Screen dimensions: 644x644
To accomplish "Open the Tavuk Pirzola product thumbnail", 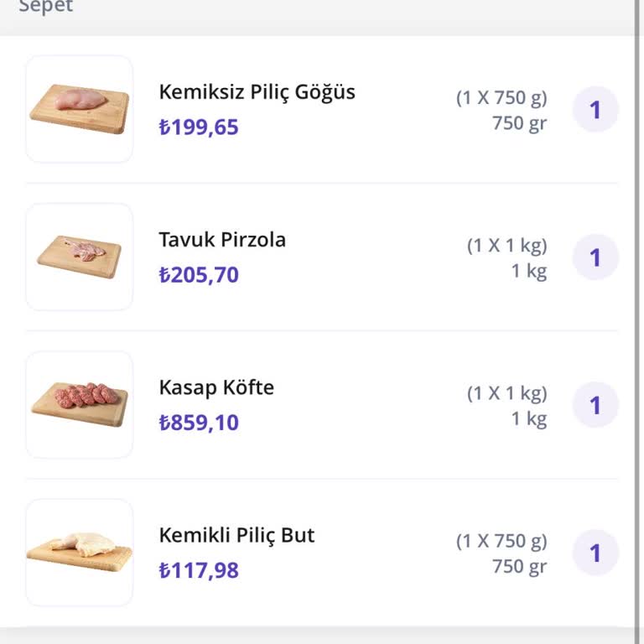I will [80, 257].
